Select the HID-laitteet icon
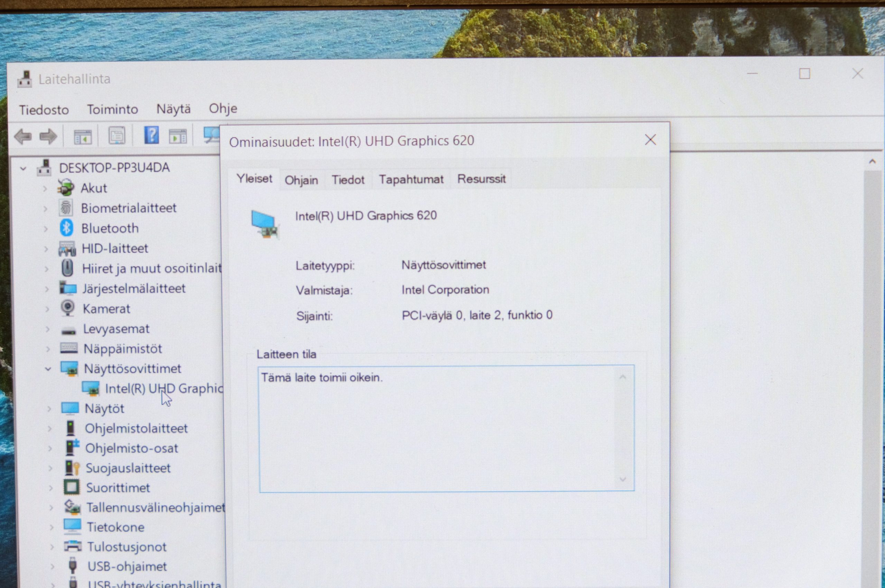This screenshot has width=885, height=588. pos(67,249)
